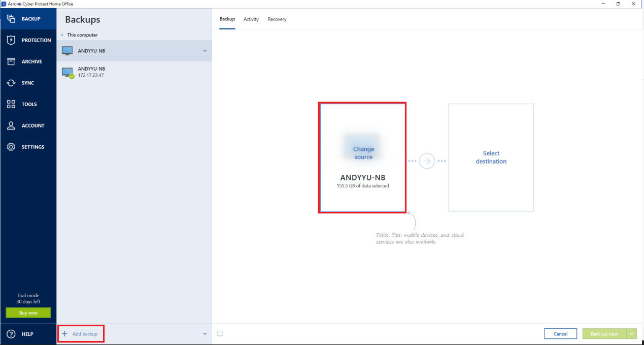The image size is (644, 345).
Task: Open the Archive box icon
Action: pyautogui.click(x=11, y=61)
